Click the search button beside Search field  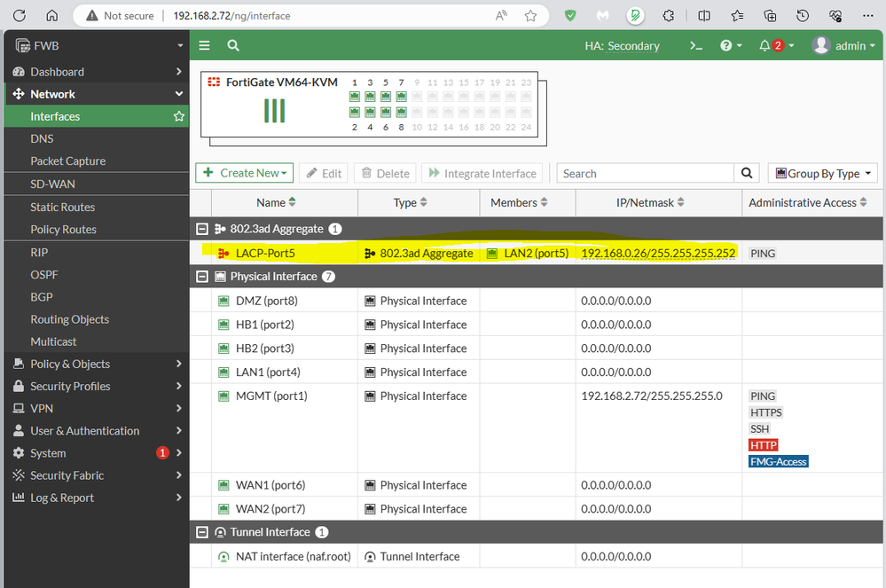click(747, 174)
